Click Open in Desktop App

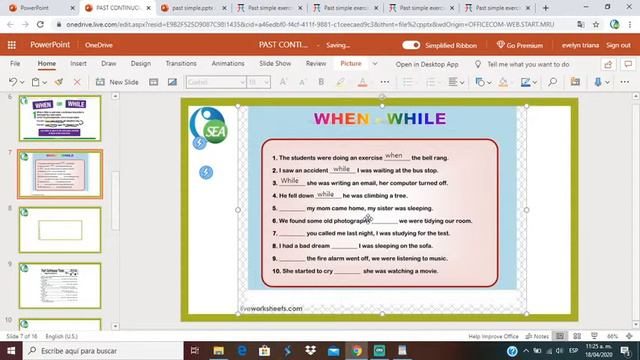coord(427,64)
